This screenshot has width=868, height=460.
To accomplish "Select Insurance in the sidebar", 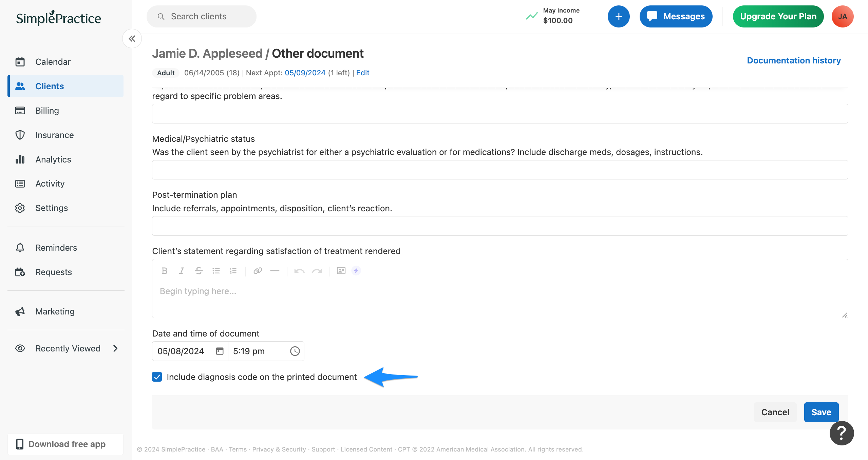I will [66, 135].
